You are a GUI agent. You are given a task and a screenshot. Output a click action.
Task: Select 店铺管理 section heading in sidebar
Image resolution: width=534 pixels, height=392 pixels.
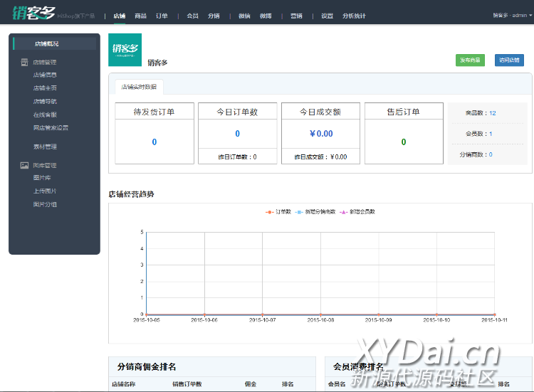point(45,63)
